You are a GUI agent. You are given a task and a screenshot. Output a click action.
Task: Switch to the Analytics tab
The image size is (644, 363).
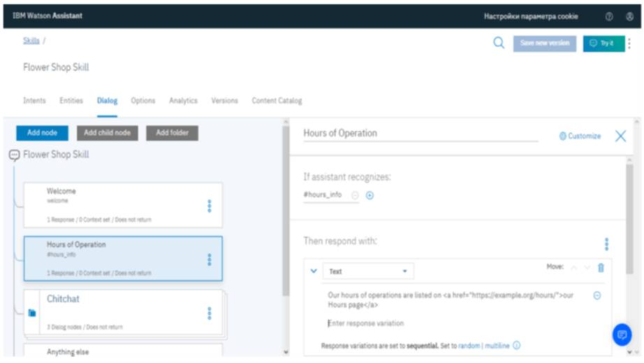[x=183, y=101]
